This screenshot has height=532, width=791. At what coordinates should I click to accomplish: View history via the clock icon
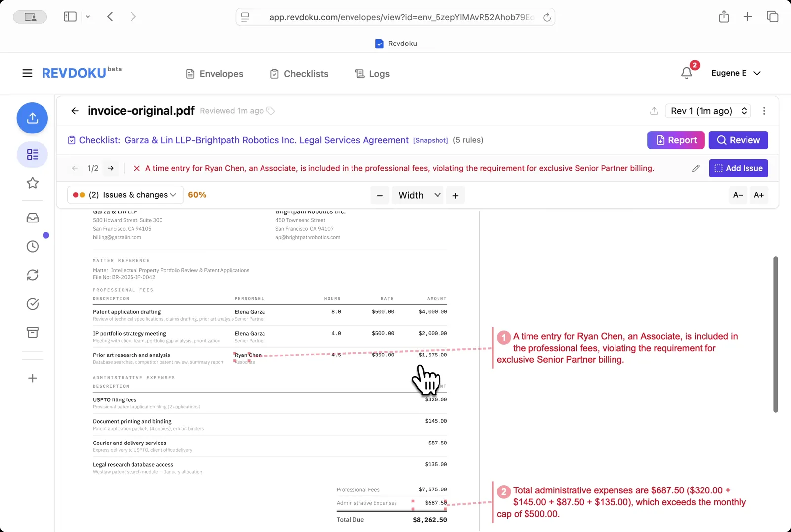coord(32,246)
